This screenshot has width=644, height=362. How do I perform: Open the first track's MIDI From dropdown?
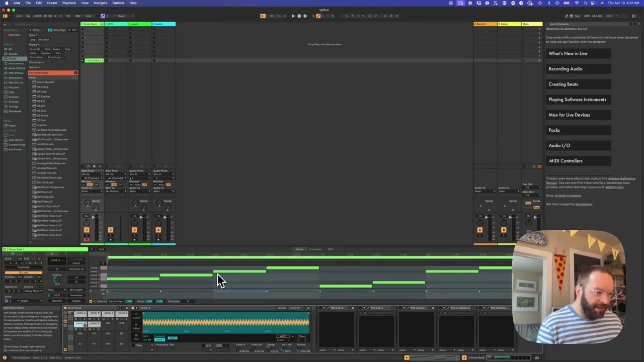(x=93, y=174)
